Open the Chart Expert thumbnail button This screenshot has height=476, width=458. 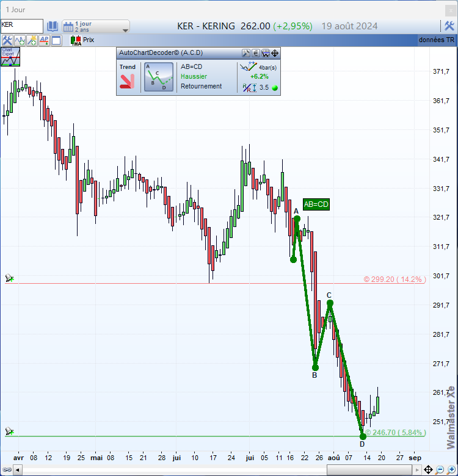(10, 57)
